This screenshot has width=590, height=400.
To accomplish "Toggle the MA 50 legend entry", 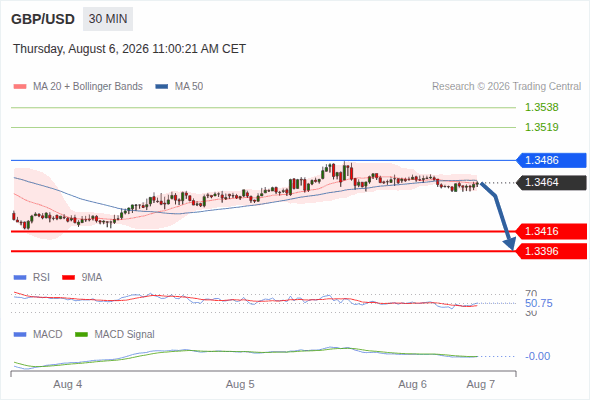I will click(179, 87).
